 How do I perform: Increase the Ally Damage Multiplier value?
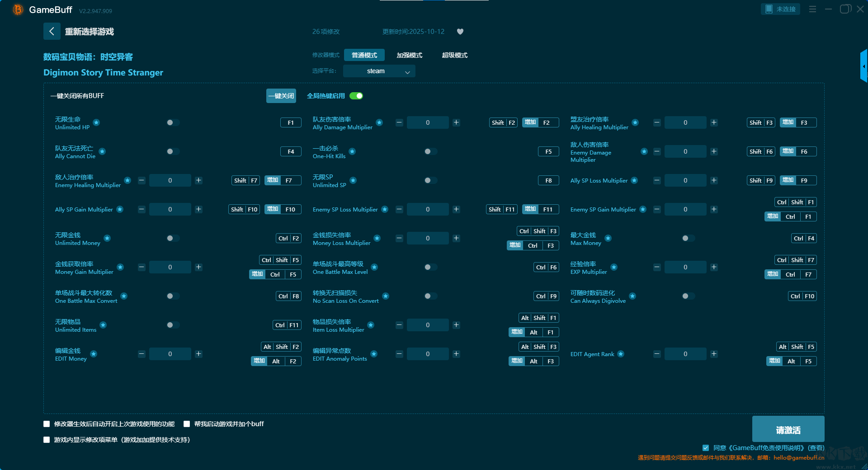coord(456,122)
